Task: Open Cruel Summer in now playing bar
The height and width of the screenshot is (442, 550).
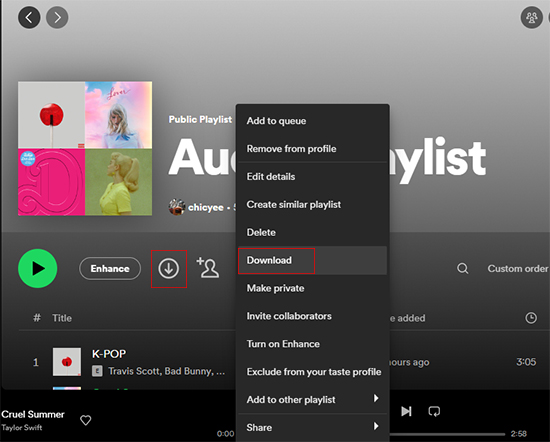Action: tap(33, 414)
